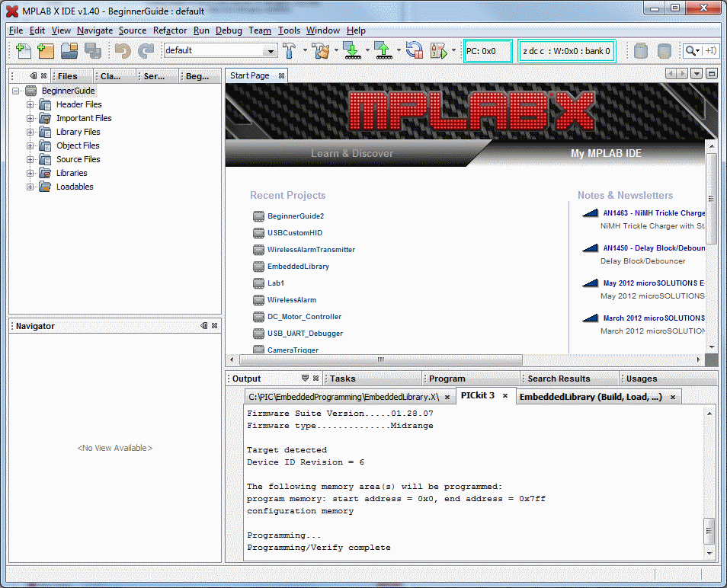Click the Start Page horizontal scrollbar thumb
Screen dimensions: 727x588
(x=381, y=360)
